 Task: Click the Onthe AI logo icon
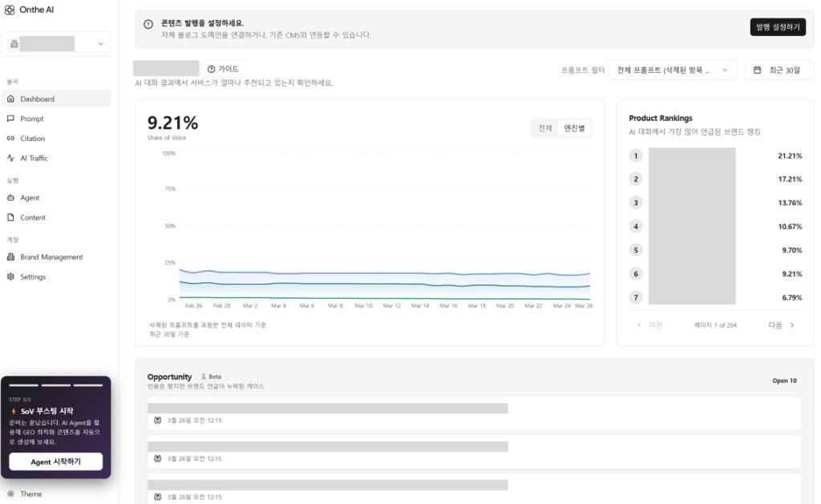10,9
